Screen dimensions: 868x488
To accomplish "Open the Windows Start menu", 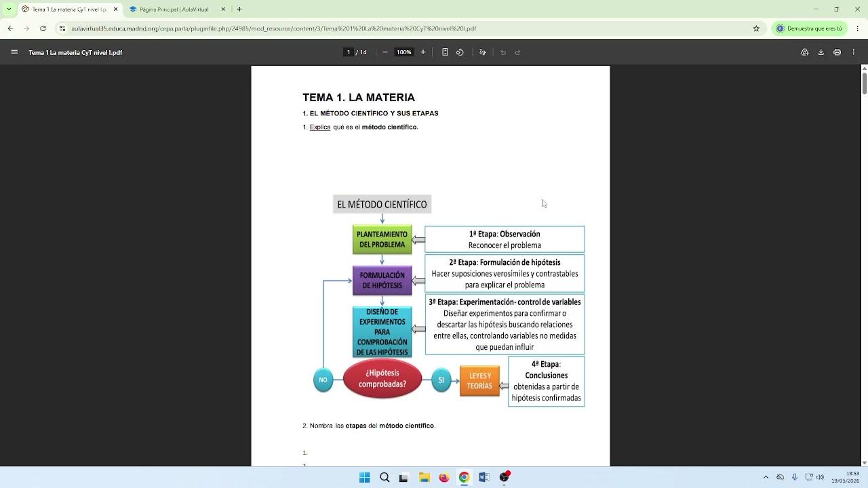I will (x=364, y=477).
